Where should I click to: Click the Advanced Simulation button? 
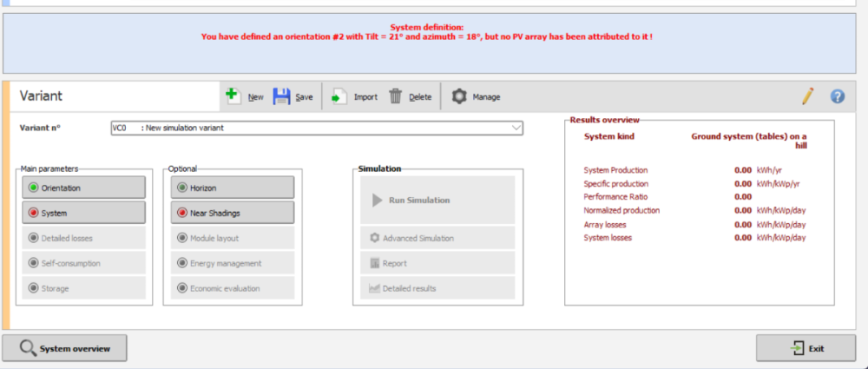pos(437,238)
